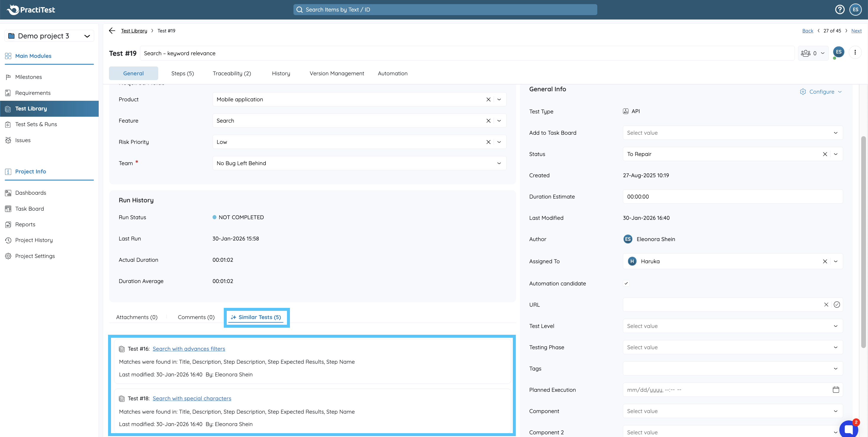868x437 pixels.
Task: Click the help question mark icon
Action: (839, 9)
